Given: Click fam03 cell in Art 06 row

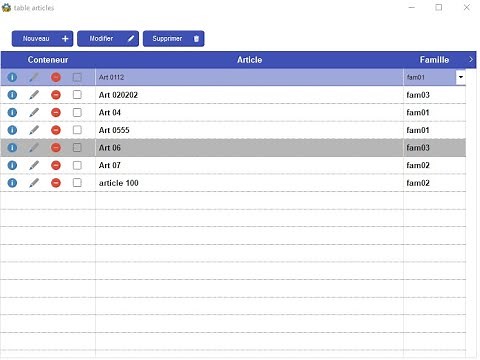Looking at the screenshot, I should 435,148.
